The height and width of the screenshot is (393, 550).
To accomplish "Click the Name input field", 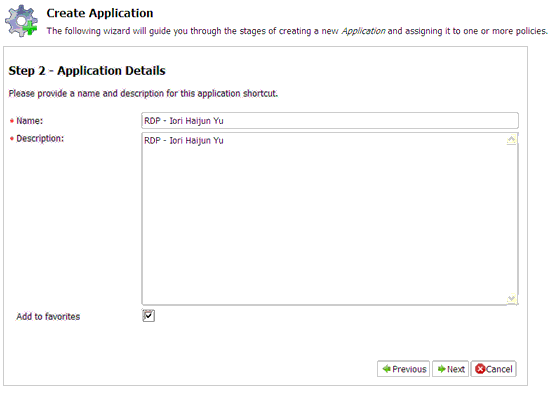I will pyautogui.click(x=330, y=120).
